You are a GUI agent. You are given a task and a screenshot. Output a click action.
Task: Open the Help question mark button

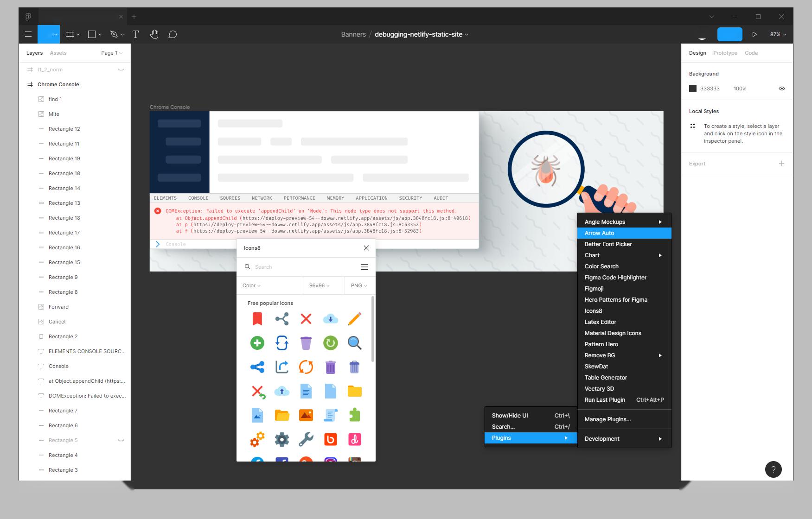773,469
